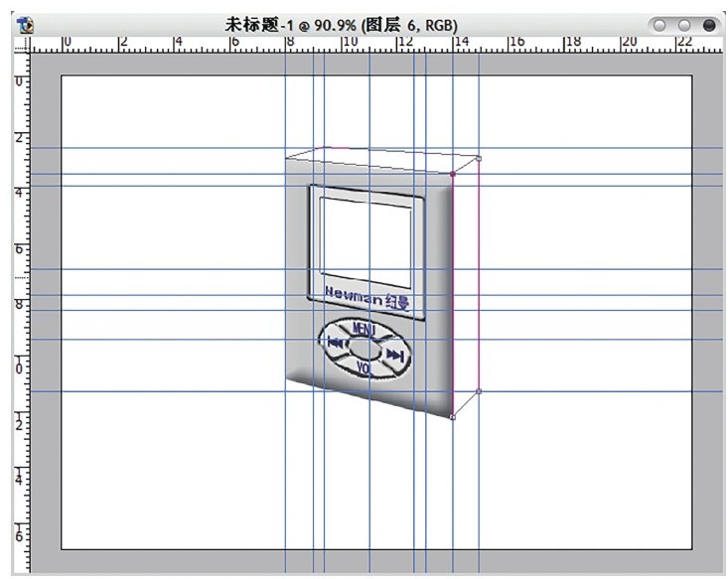
Task: Click the middle round title bar button
Action: tap(684, 25)
